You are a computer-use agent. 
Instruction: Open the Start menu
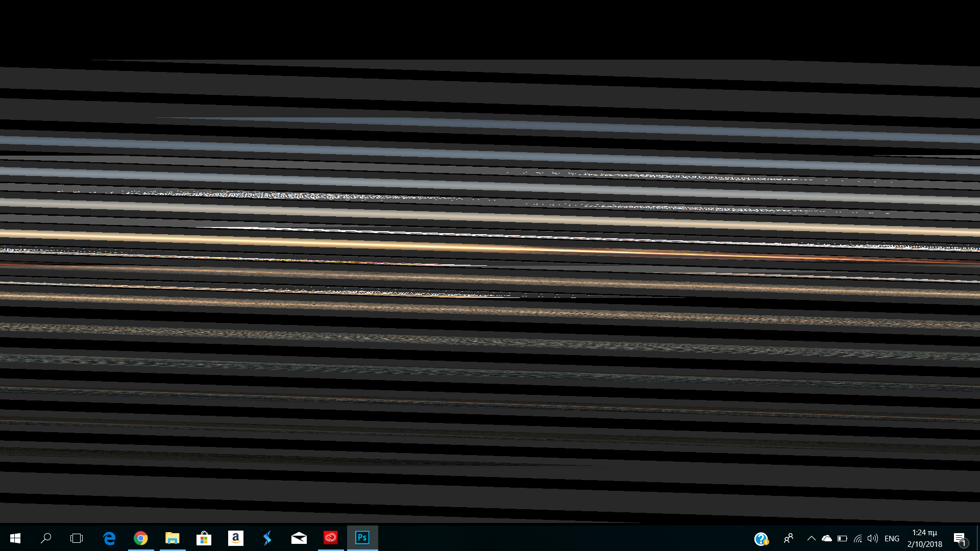(15, 538)
